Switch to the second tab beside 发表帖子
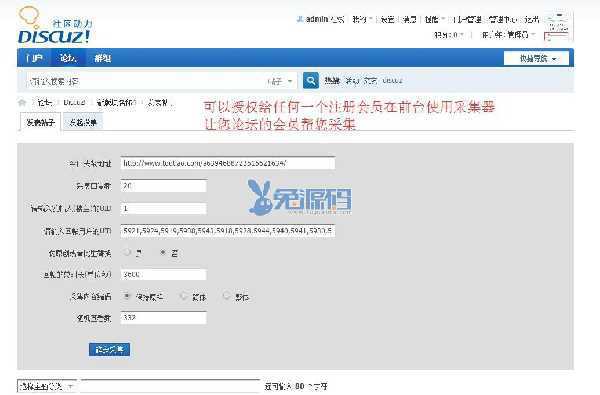Image resolution: width=600 pixels, height=395 pixels. pyautogui.click(x=83, y=122)
